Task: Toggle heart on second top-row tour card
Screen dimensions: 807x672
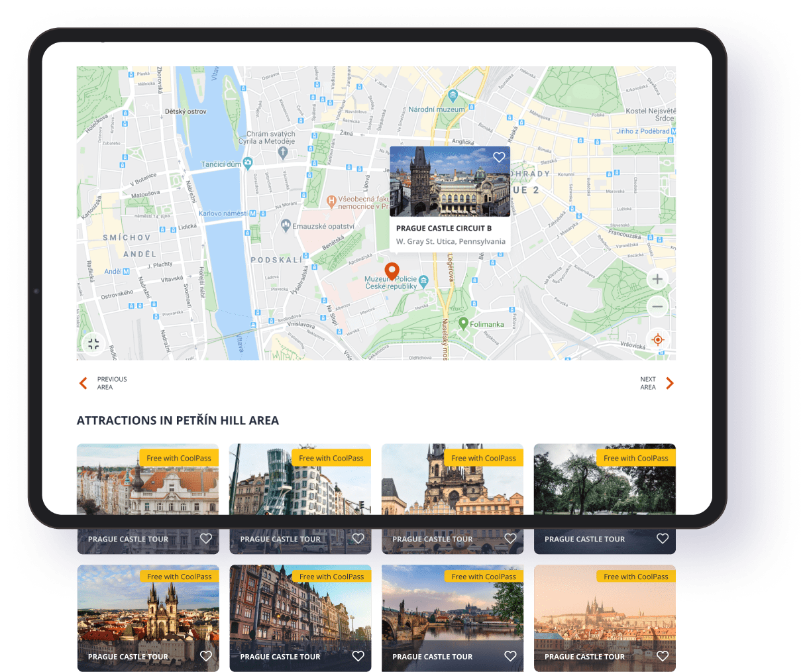Action: pyautogui.click(x=358, y=539)
